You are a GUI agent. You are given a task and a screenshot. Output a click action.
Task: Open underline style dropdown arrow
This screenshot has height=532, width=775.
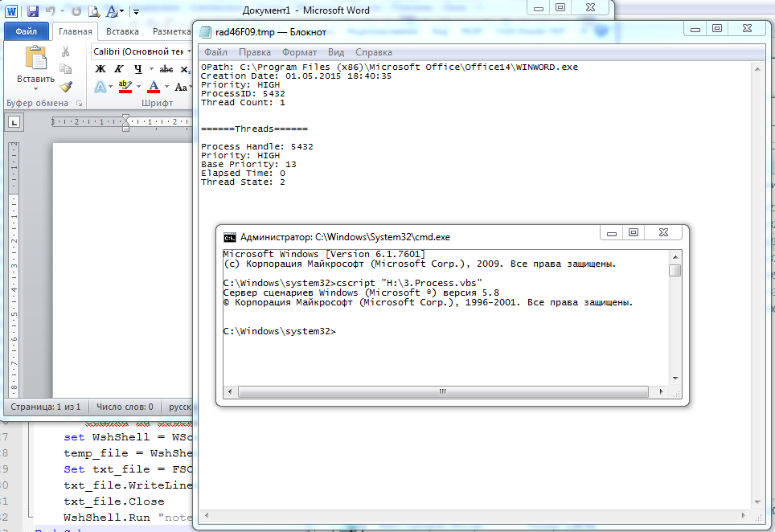tap(151, 69)
